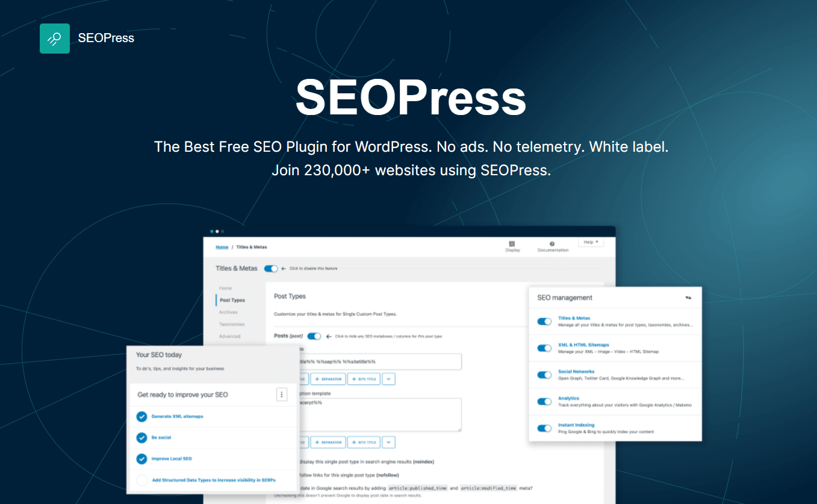Click + Separator under the description textarea
Screen dimensions: 817x504
(328, 443)
